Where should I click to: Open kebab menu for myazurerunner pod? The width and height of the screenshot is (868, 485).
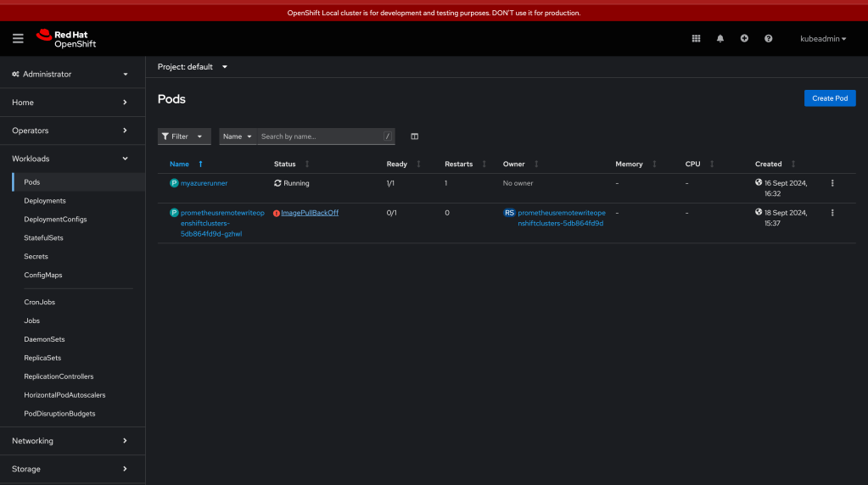pyautogui.click(x=832, y=183)
